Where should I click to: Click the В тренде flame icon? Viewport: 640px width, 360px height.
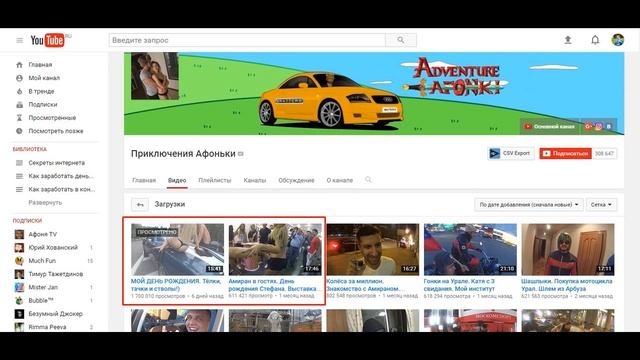pyautogui.click(x=19, y=91)
